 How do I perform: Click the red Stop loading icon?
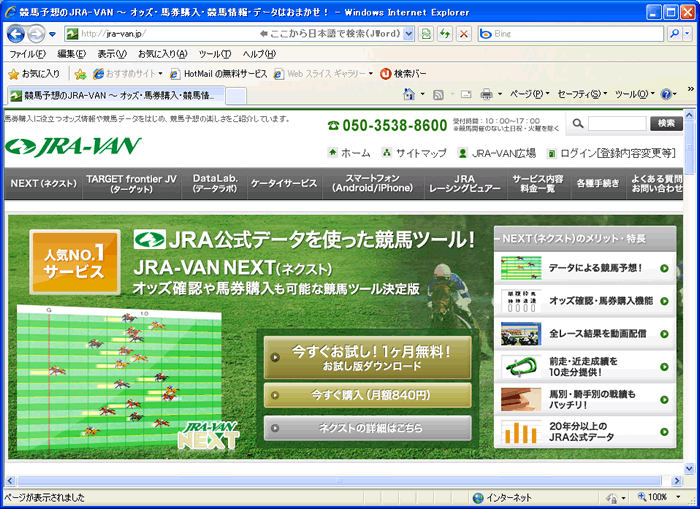pos(464,33)
